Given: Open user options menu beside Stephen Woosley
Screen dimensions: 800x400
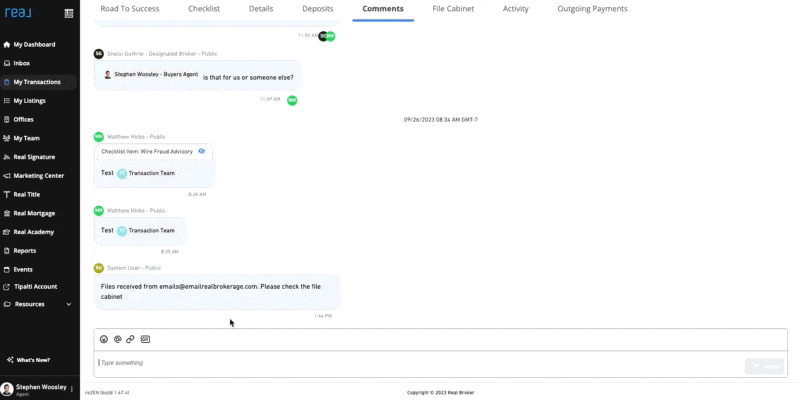Looking at the screenshot, I should [72, 389].
